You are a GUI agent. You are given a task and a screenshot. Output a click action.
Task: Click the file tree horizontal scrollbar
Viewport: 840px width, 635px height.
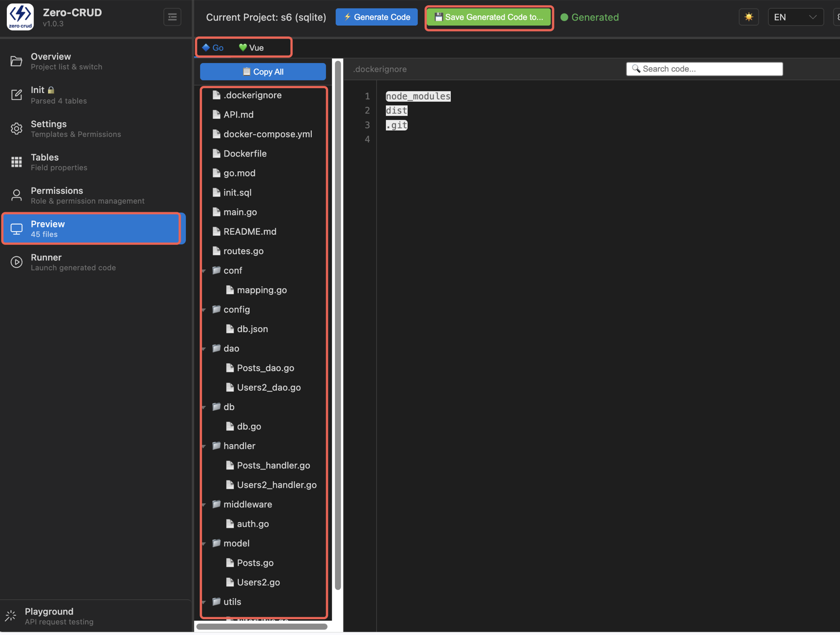(262, 626)
